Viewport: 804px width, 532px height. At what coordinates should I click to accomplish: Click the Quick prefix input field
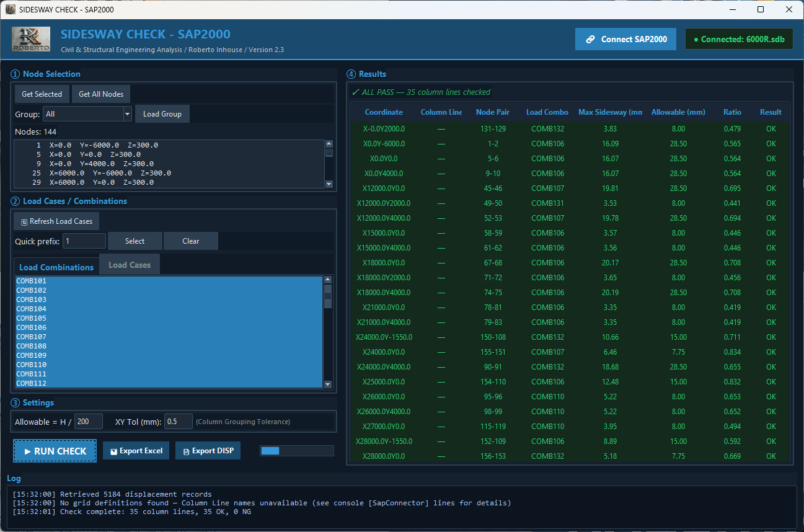[x=84, y=241]
